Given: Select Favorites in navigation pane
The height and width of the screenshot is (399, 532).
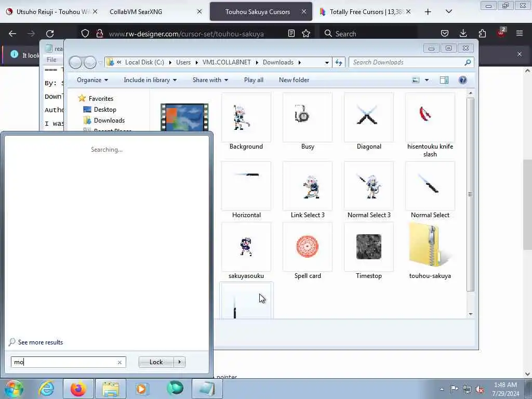Looking at the screenshot, I should point(101,98).
